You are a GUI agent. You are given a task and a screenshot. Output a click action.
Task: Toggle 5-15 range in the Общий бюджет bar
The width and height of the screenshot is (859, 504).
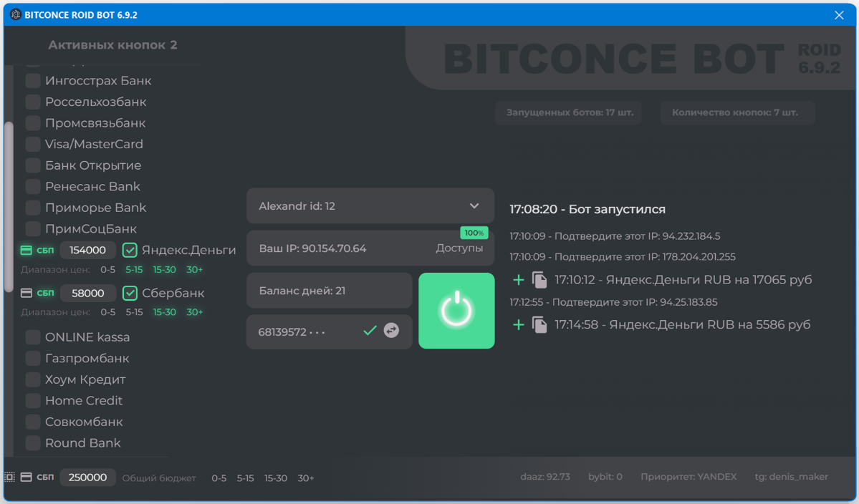coord(246,478)
